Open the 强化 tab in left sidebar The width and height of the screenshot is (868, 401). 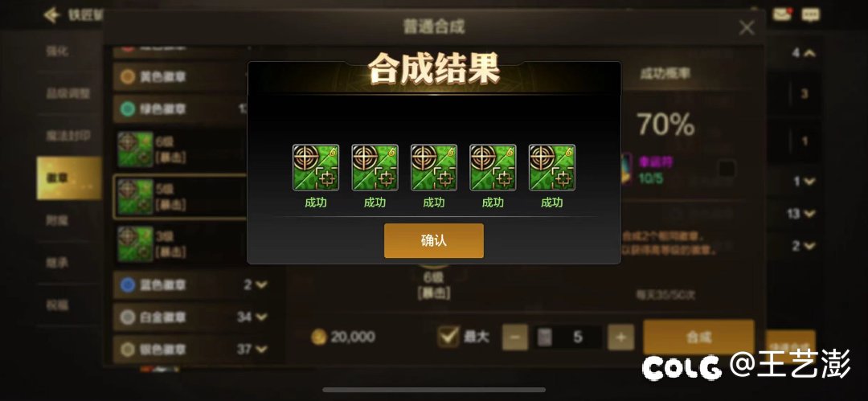coord(58,51)
